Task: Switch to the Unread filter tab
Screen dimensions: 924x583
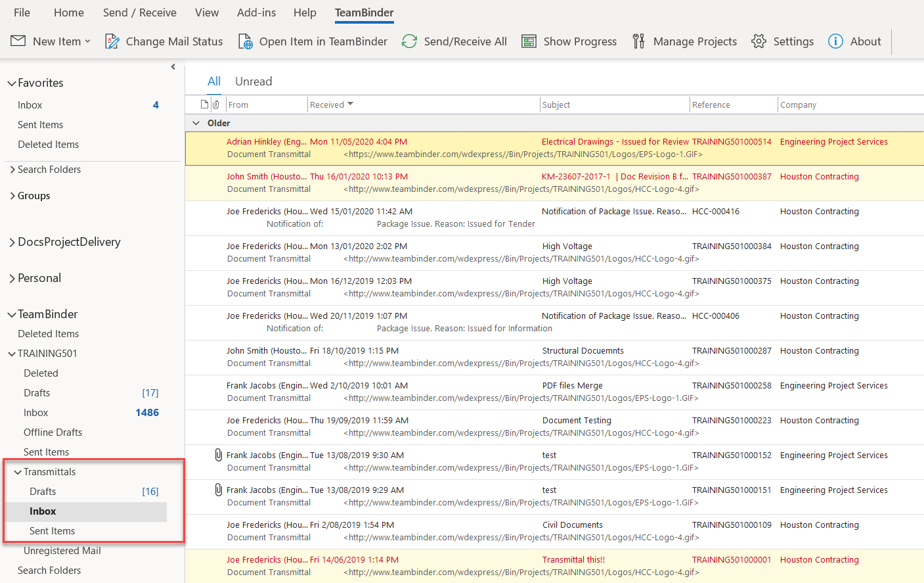Action: 253,82
